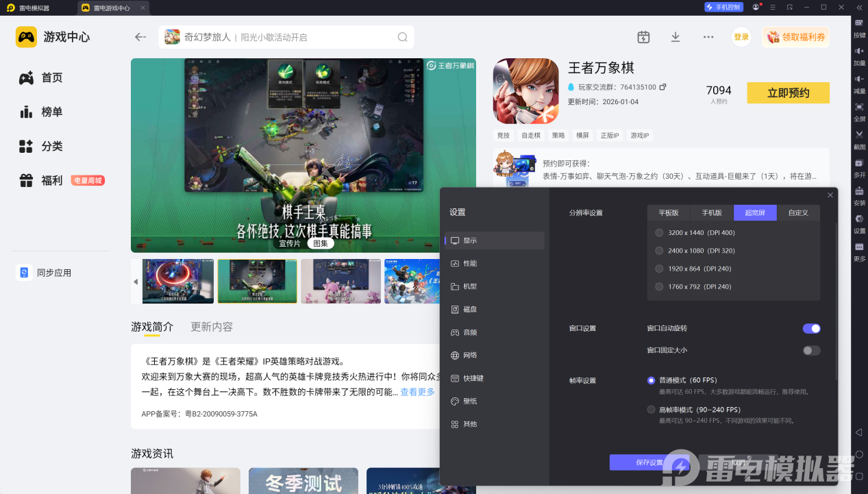Click the 加量 volume up icon

[859, 51]
